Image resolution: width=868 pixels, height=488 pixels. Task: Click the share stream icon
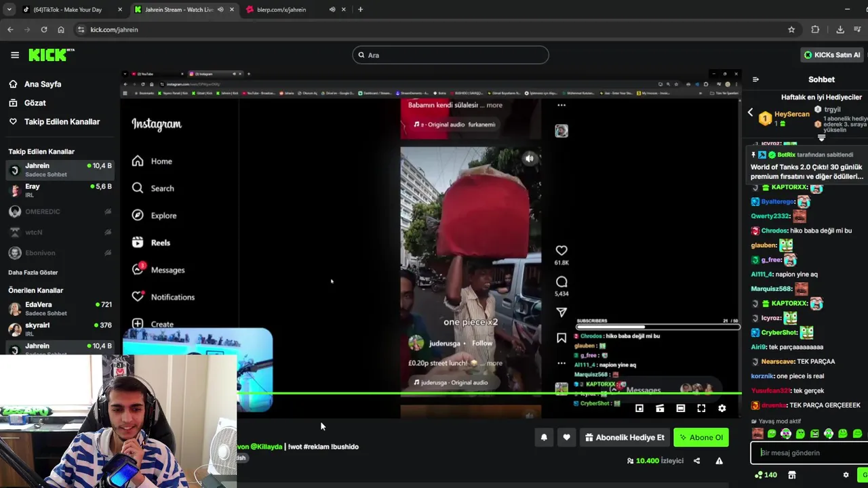click(x=696, y=461)
